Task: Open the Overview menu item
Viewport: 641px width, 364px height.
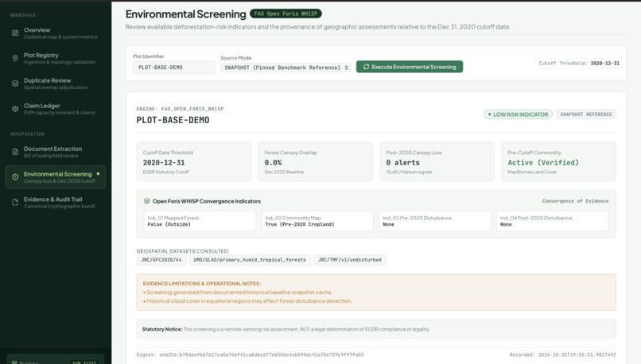Action: pos(56,33)
